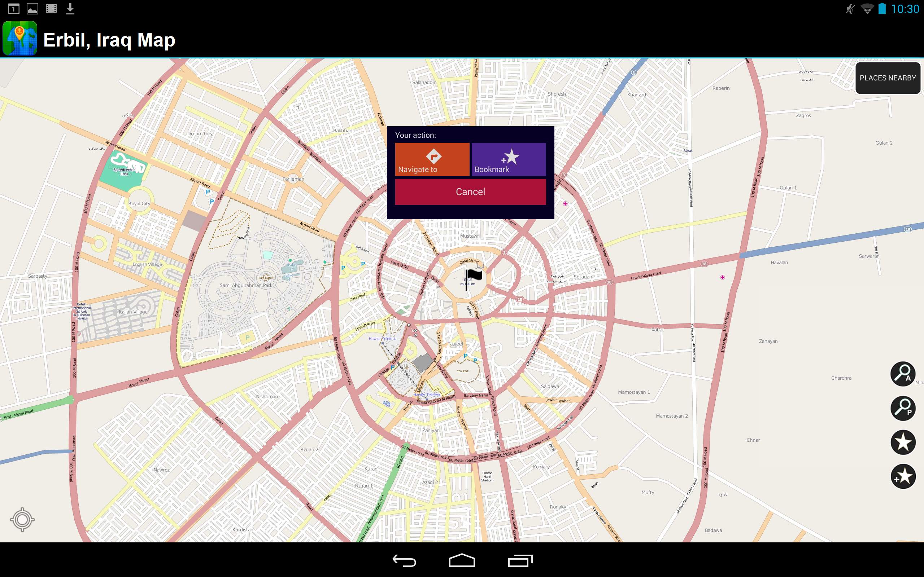
Task: Select the address search icon
Action: pyautogui.click(x=903, y=374)
